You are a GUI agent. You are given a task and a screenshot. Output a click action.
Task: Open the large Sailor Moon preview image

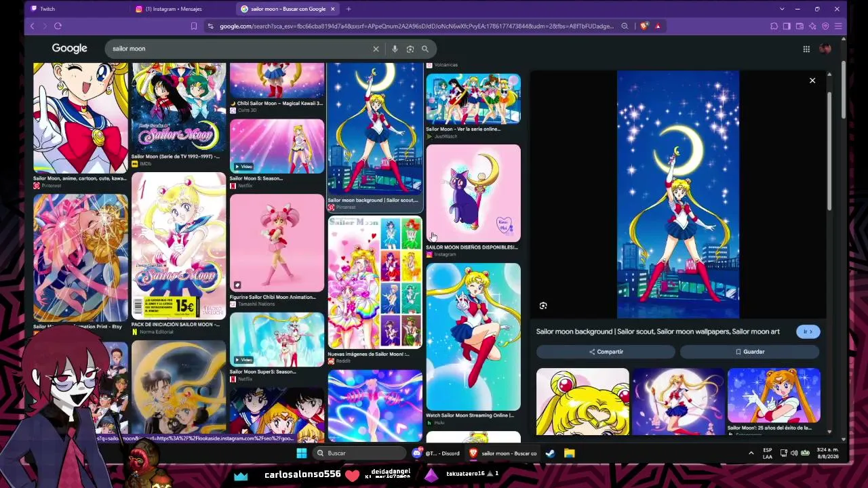(678, 195)
